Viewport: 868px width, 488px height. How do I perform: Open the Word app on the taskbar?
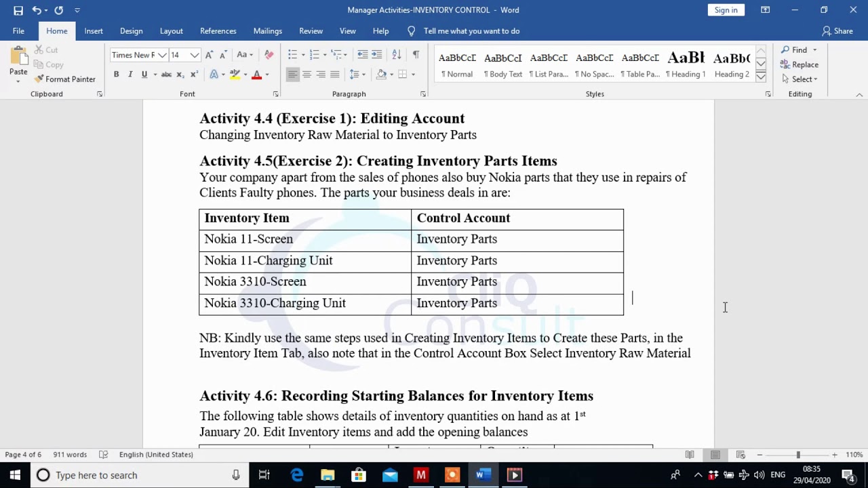pos(483,475)
